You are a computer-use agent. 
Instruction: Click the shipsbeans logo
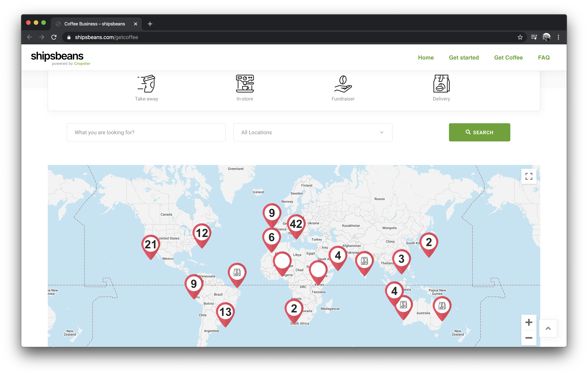tap(60, 58)
